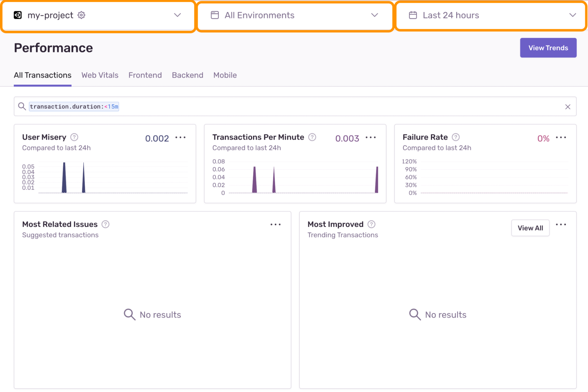Image resolution: width=588 pixels, height=392 pixels.
Task: Click the Failure Rate help icon
Action: [456, 137]
